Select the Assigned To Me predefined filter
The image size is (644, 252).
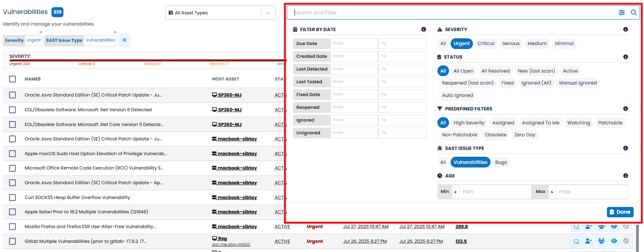(541, 123)
